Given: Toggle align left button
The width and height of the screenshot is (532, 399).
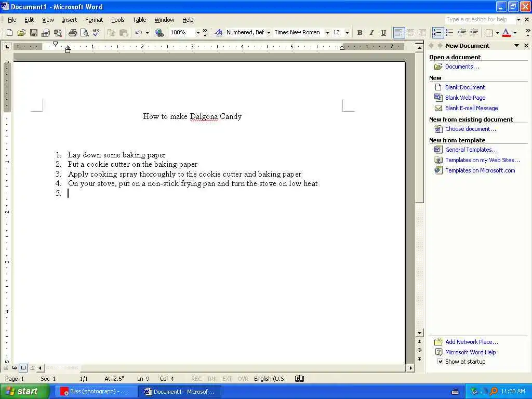Looking at the screenshot, I should coord(398,33).
